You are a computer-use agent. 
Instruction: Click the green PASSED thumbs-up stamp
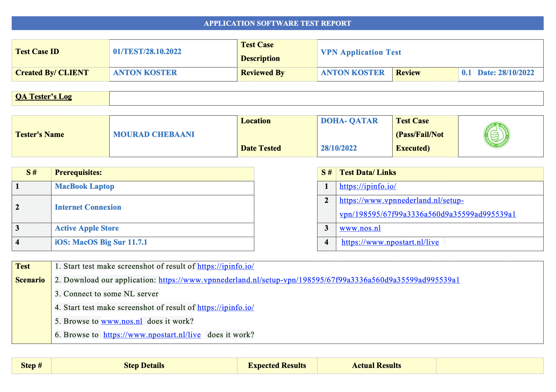tap(496, 135)
